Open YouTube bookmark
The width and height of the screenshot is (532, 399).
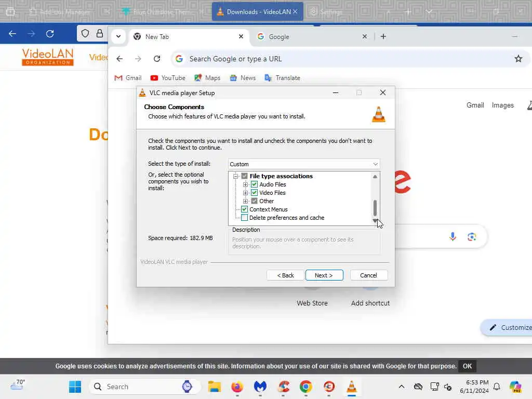point(168,78)
